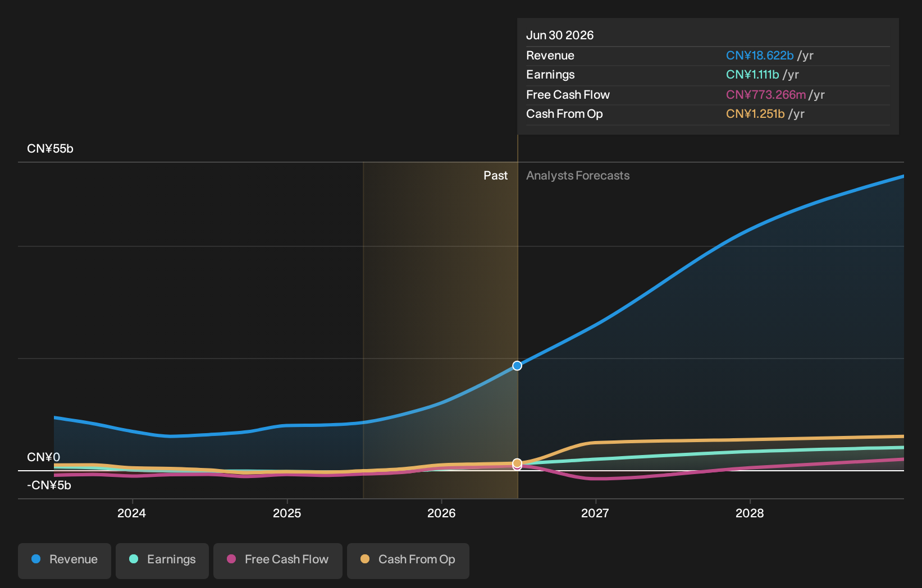Viewport: 922px width, 588px height.
Task: Click the Cash From Op value CN¥1.251b
Action: pos(755,114)
